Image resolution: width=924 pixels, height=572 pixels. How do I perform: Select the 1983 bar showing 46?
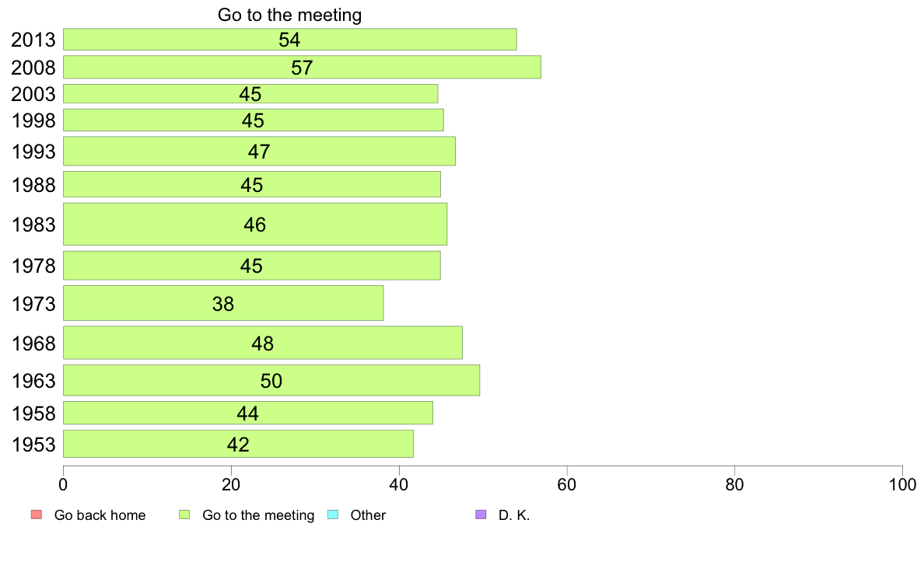tap(255, 224)
